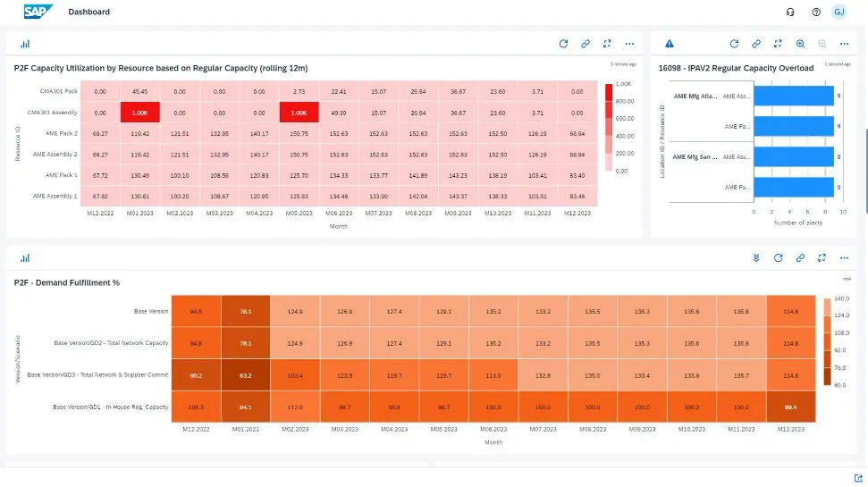
Task: Expand Capacity Utilization chart to full screen
Action: click(608, 43)
